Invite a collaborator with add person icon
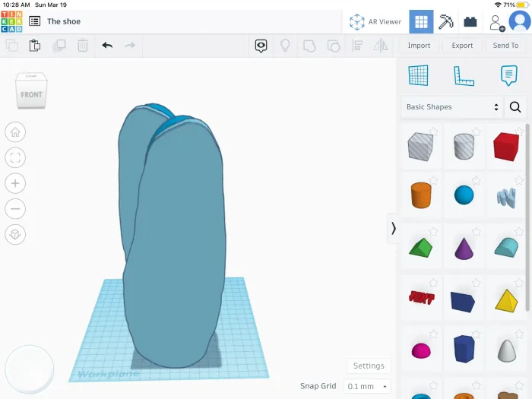 [x=497, y=23]
